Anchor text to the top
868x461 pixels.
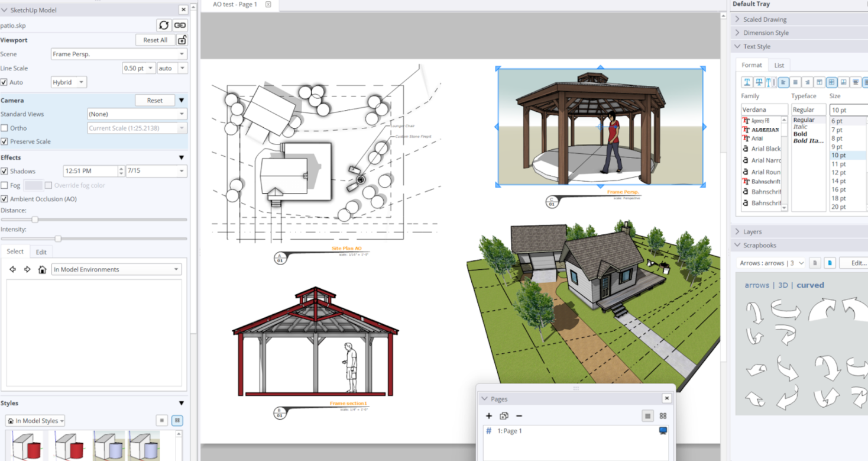(x=820, y=82)
